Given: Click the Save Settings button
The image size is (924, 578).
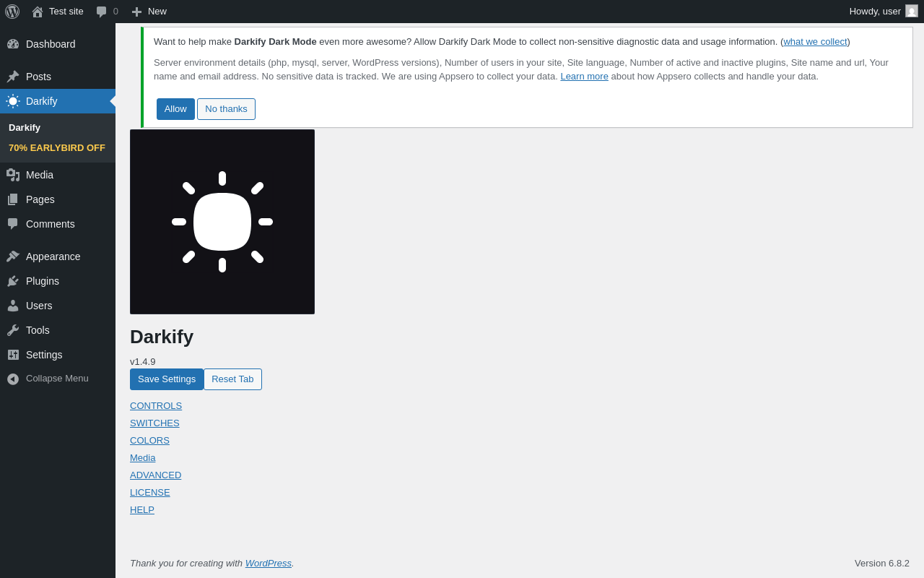Looking at the screenshot, I should pyautogui.click(x=167, y=379).
